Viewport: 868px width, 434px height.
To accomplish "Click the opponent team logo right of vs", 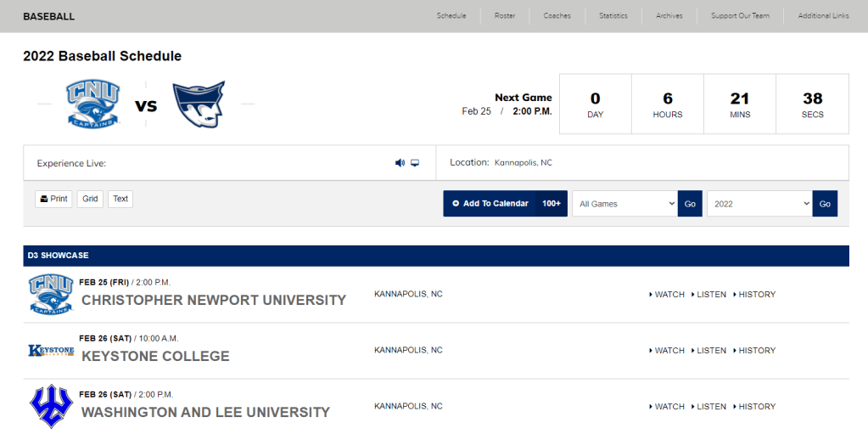I will (199, 104).
